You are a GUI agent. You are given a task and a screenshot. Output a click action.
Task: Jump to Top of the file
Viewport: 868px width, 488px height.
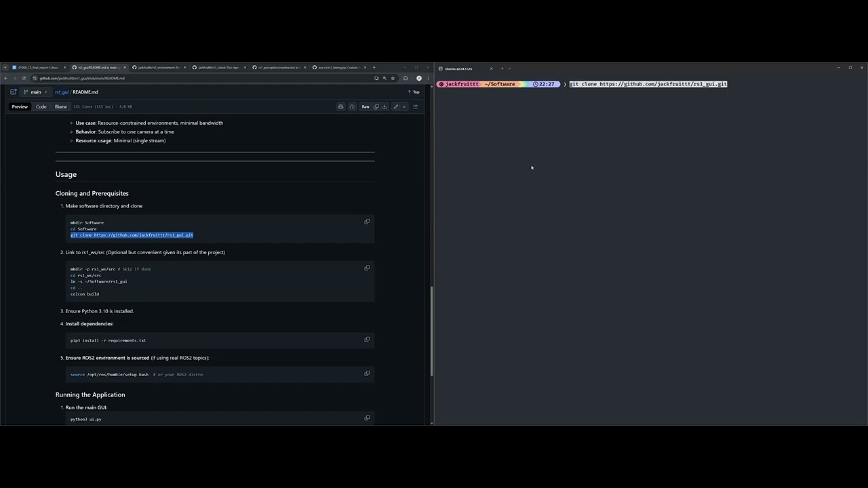[414, 92]
